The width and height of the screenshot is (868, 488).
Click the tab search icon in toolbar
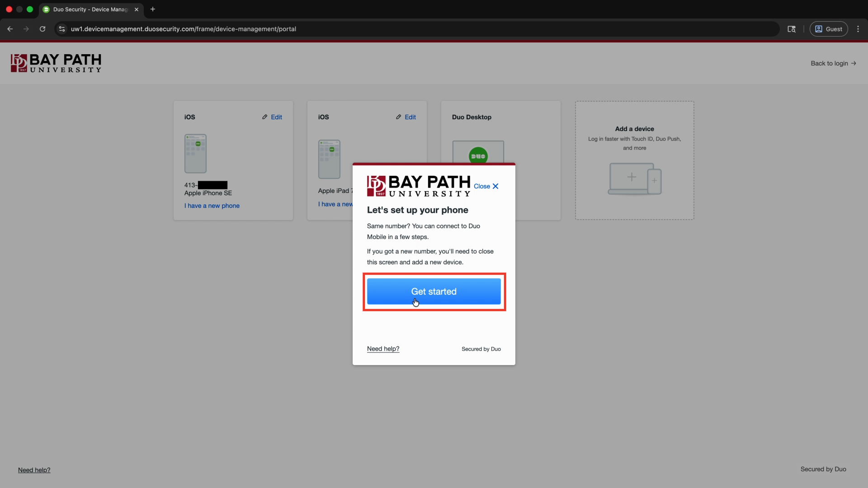[x=792, y=29]
